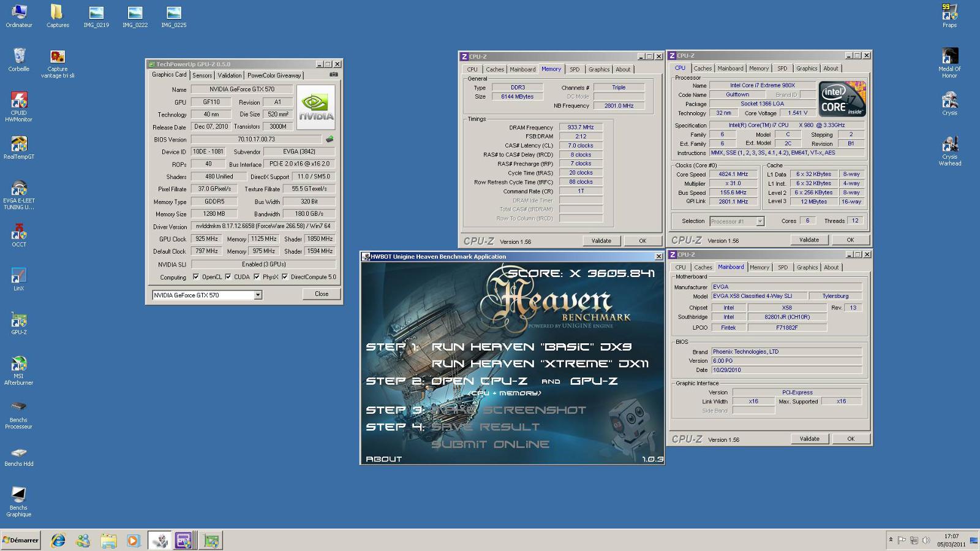
Task: Click the Démarrer start button
Action: pyautogui.click(x=21, y=540)
